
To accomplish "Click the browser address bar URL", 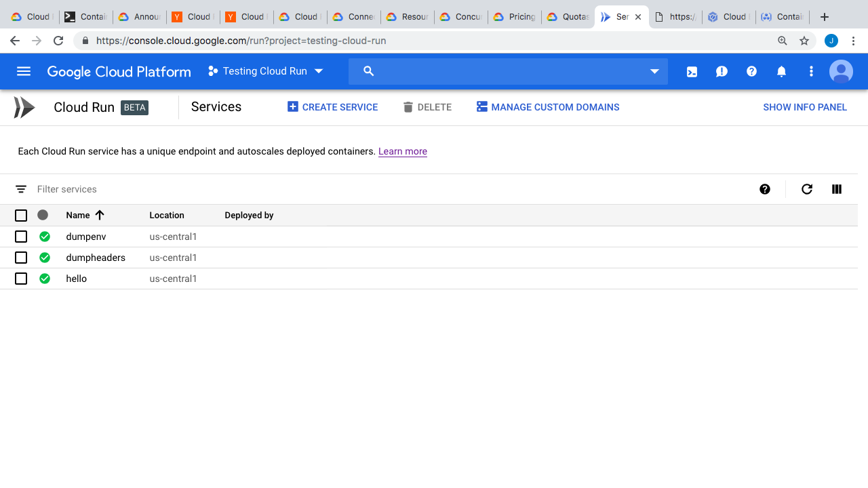I will (x=241, y=41).
